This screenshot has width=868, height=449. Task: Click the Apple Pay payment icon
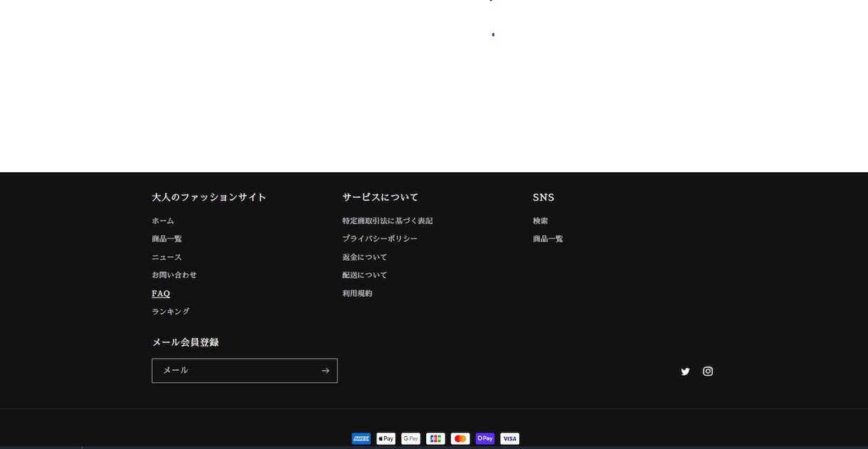point(386,438)
